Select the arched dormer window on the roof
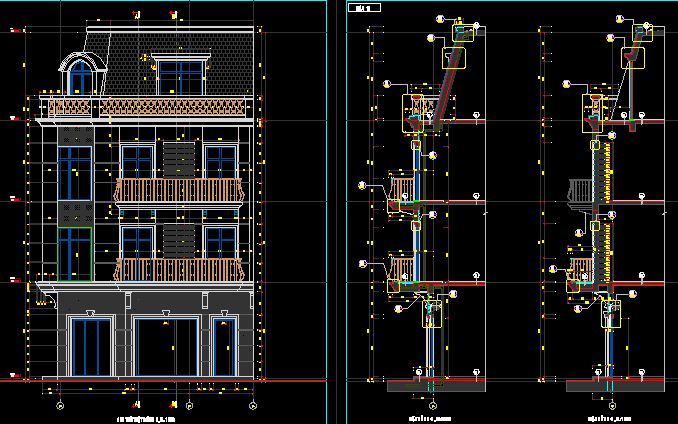 (x=80, y=76)
